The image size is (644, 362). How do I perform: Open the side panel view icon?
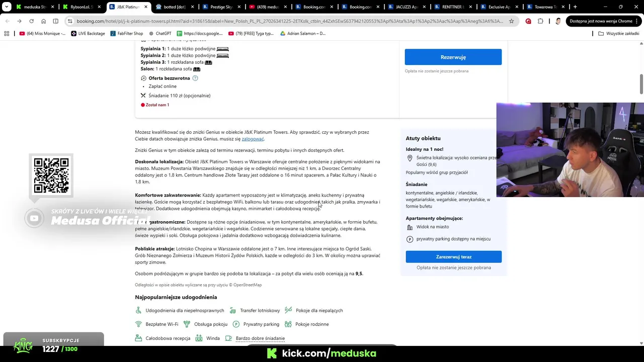pos(55,21)
